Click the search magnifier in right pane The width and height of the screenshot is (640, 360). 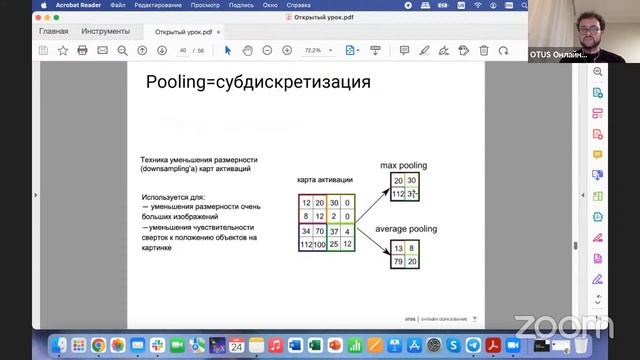tap(598, 72)
